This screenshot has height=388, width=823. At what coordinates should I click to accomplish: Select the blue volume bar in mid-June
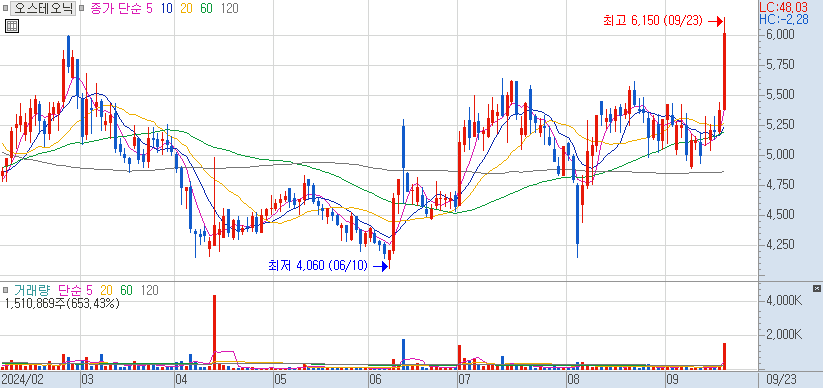point(403,354)
